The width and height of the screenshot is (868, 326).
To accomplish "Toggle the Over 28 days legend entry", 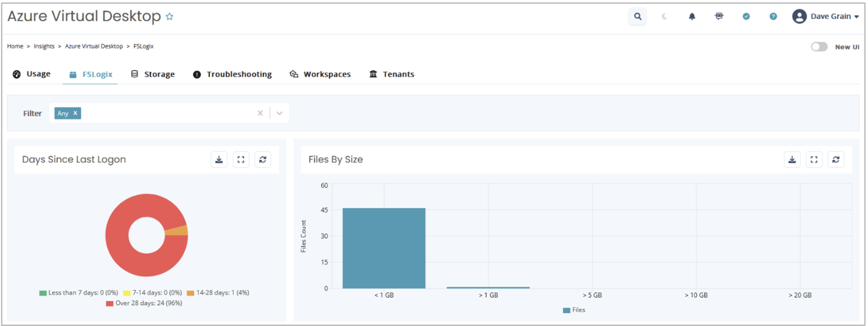I will (144, 303).
